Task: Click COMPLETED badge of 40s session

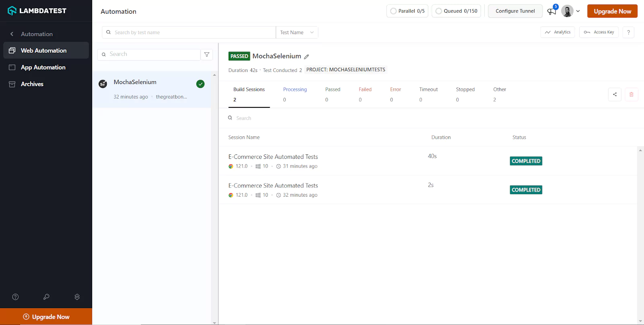Action: coord(526,161)
